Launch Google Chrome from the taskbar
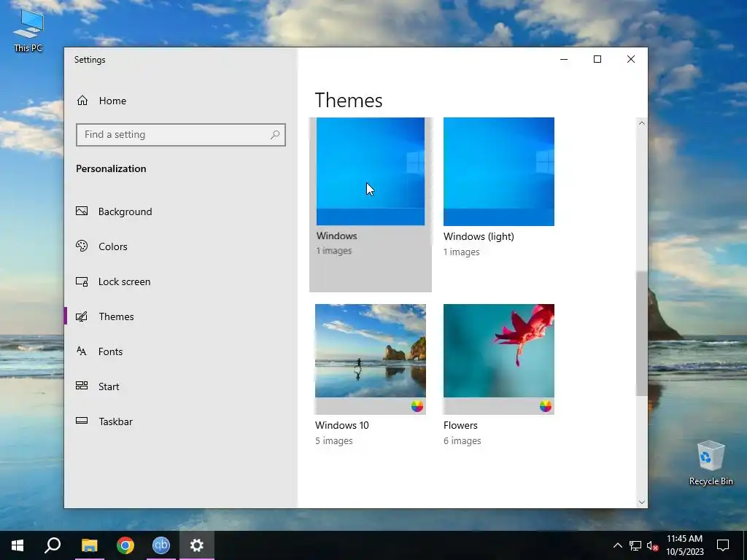Screen dimensions: 747x560 point(125,545)
